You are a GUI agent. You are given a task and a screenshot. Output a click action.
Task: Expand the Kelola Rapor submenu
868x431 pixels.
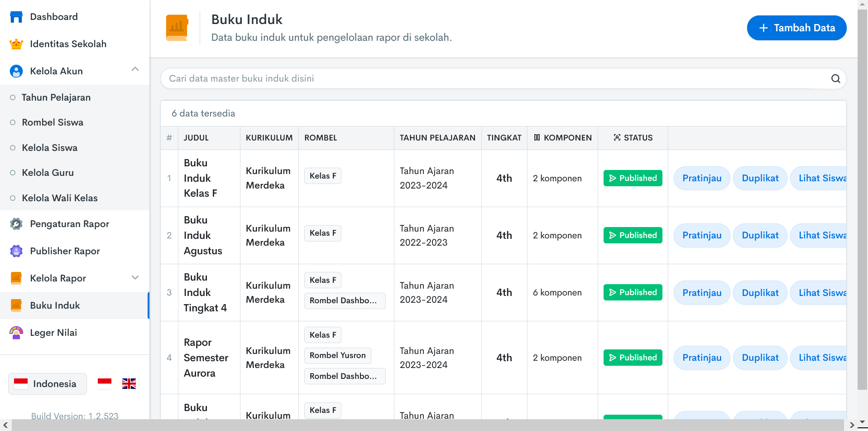pos(135,278)
